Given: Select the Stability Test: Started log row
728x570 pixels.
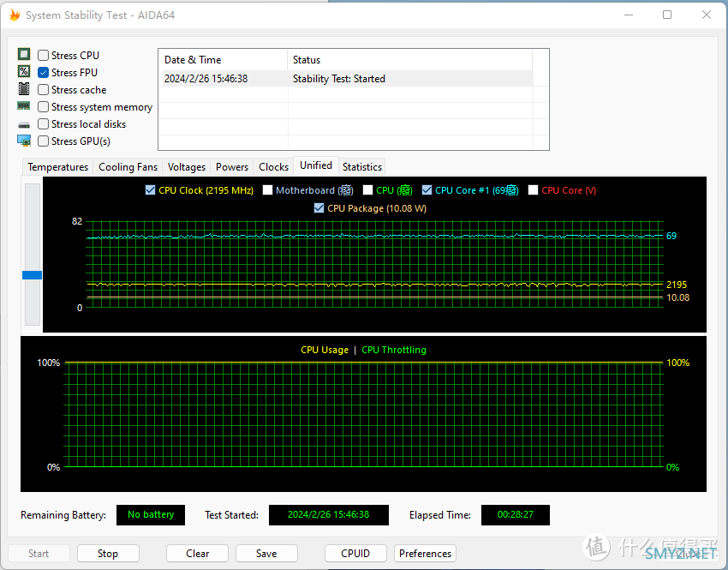Looking at the screenshot, I should (x=346, y=79).
